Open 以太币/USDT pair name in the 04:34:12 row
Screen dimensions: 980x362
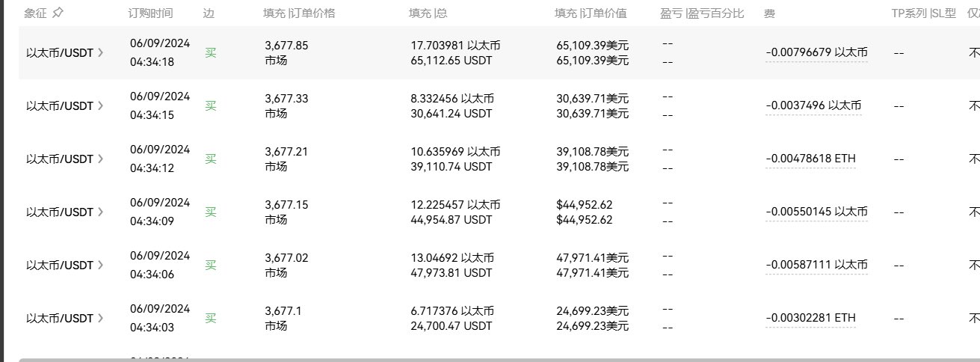pos(60,159)
